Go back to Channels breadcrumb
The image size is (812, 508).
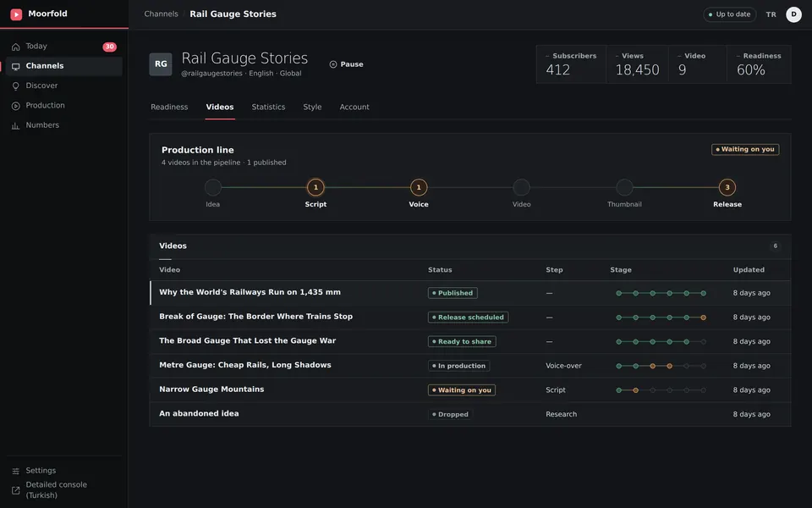(x=161, y=14)
